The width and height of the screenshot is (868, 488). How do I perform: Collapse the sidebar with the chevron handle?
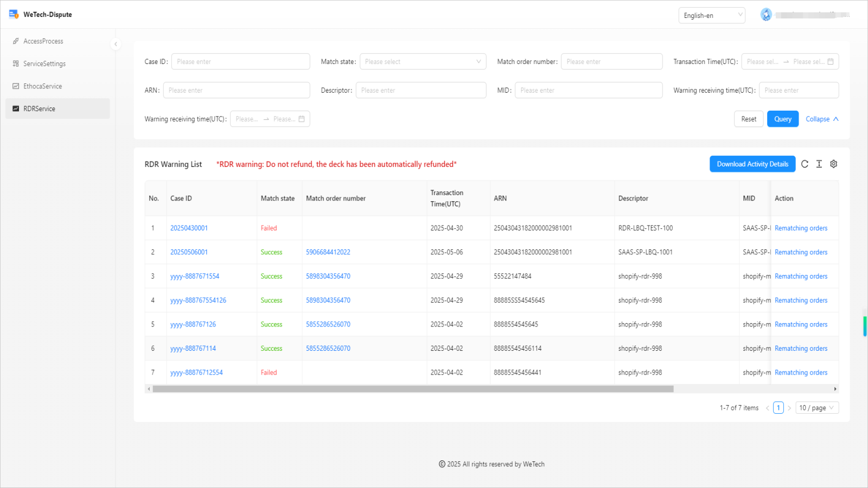[116, 44]
